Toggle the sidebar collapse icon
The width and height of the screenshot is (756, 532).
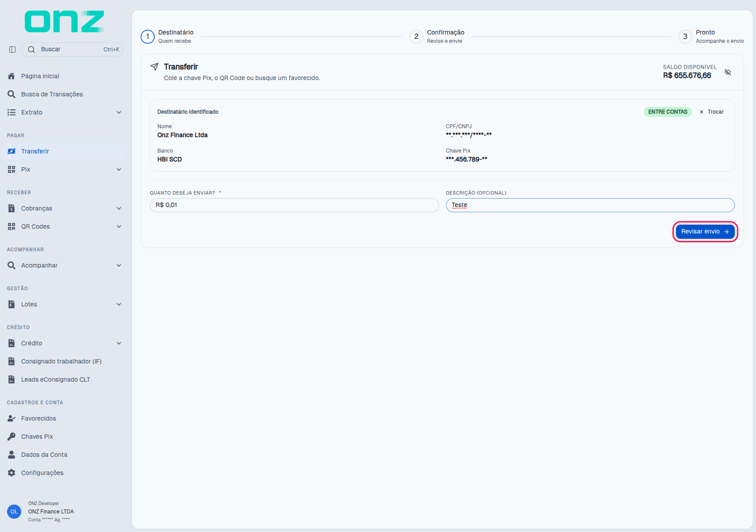[x=12, y=50]
